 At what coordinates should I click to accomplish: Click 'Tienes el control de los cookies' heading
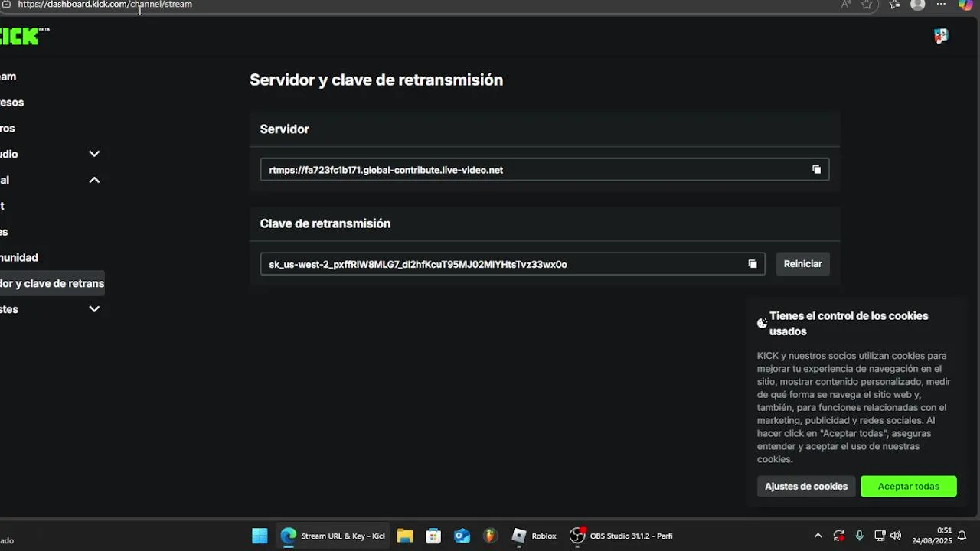[848, 324]
